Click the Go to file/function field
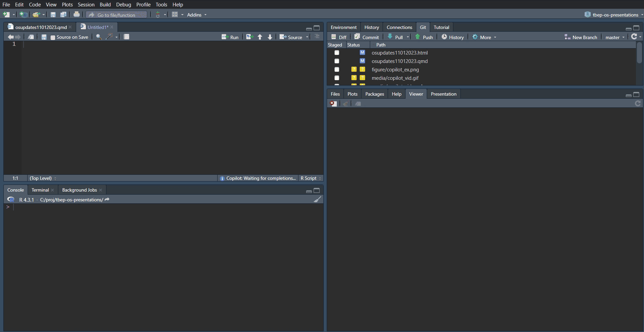 (116, 15)
